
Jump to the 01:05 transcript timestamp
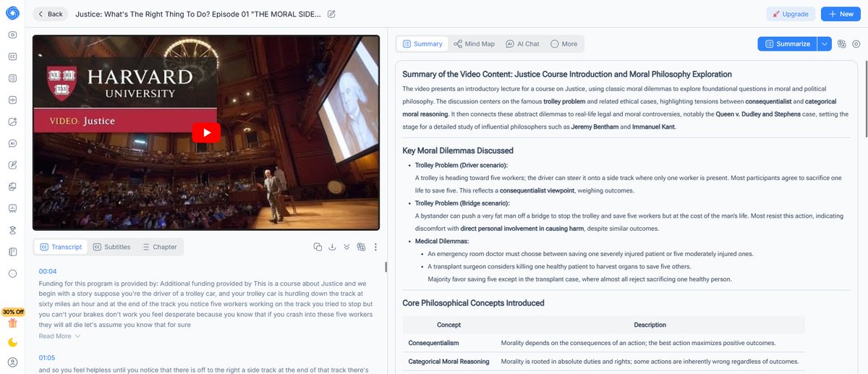pyautogui.click(x=48, y=357)
